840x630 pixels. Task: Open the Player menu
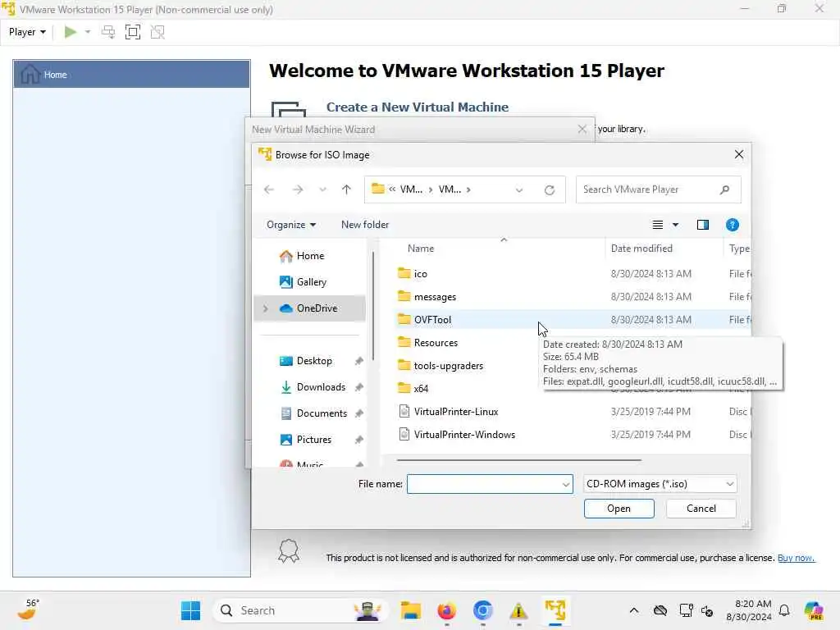click(x=27, y=32)
